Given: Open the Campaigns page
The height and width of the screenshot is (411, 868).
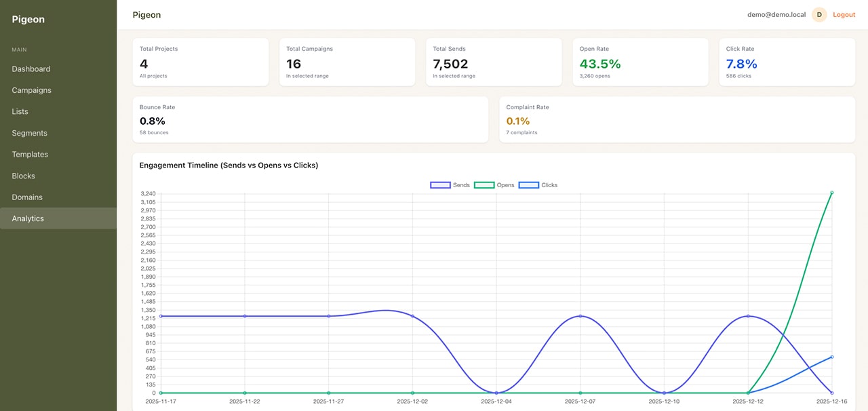Looking at the screenshot, I should click(x=32, y=90).
